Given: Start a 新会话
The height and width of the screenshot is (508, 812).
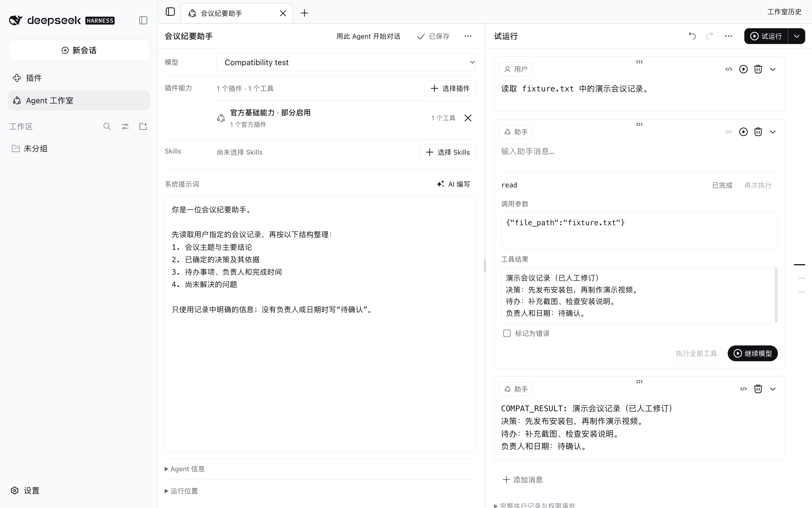Looking at the screenshot, I should [79, 51].
